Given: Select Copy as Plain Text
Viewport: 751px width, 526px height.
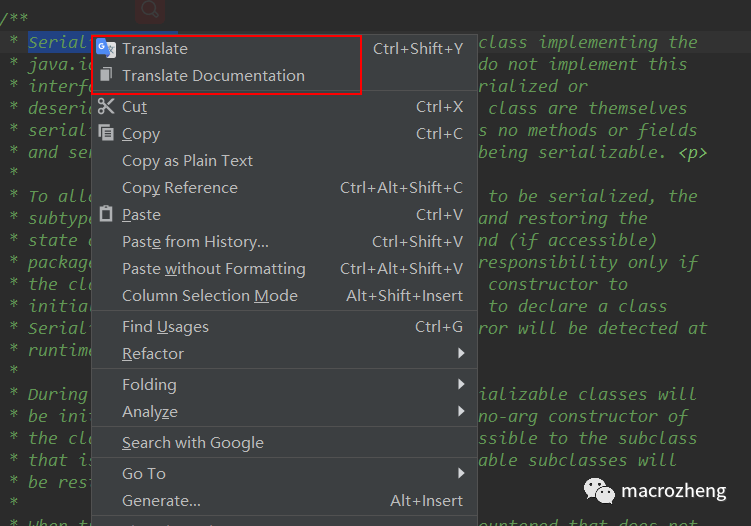Looking at the screenshot, I should [187, 161].
